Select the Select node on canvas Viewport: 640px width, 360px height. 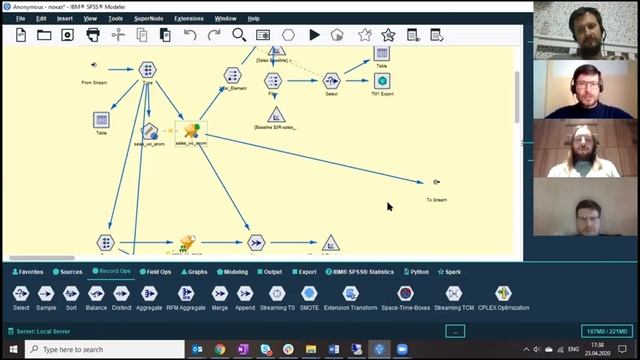(331, 81)
